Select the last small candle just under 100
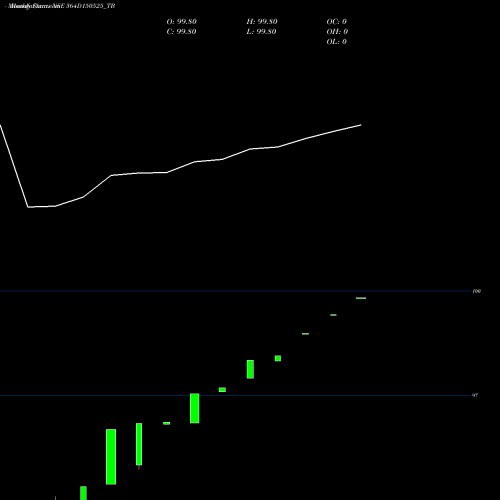 (x=361, y=298)
